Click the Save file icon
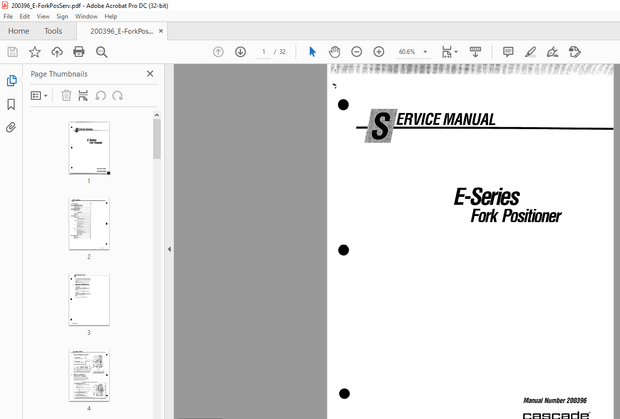The height and width of the screenshot is (419, 620). pyautogui.click(x=12, y=52)
